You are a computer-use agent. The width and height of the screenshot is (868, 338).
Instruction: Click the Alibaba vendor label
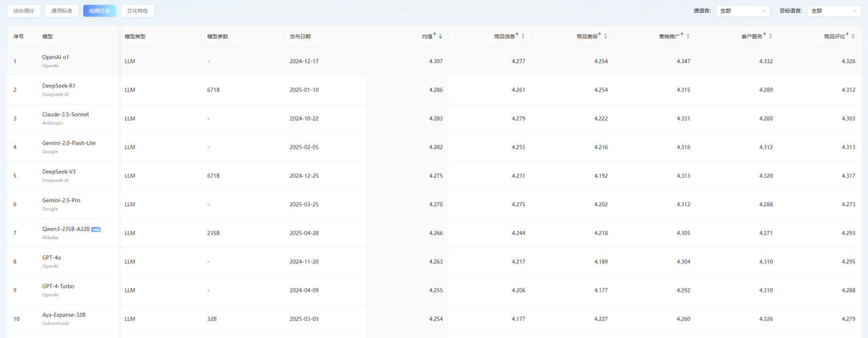tap(50, 238)
